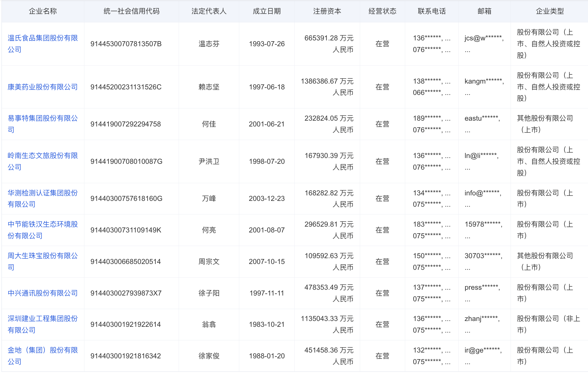This screenshot has width=588, height=373.
Task: Click the 法定代表人 column header
Action: tap(209, 11)
